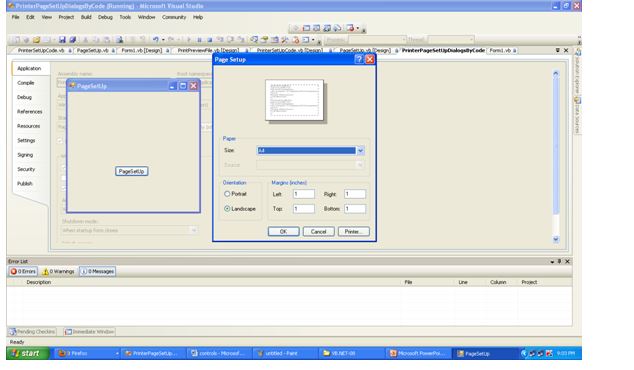Toggle the 0 Warnings filter
The height and width of the screenshot is (370, 634).
(59, 271)
